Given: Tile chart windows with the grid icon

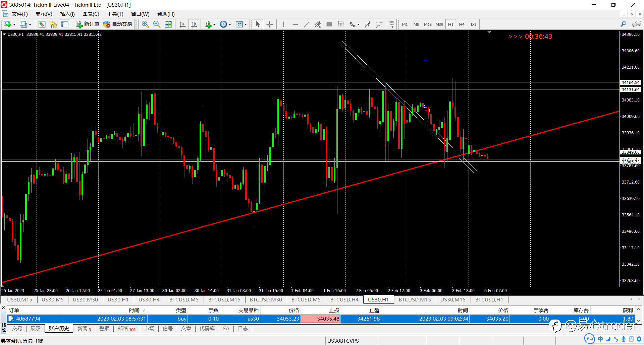Looking at the screenshot, I should 168,24.
